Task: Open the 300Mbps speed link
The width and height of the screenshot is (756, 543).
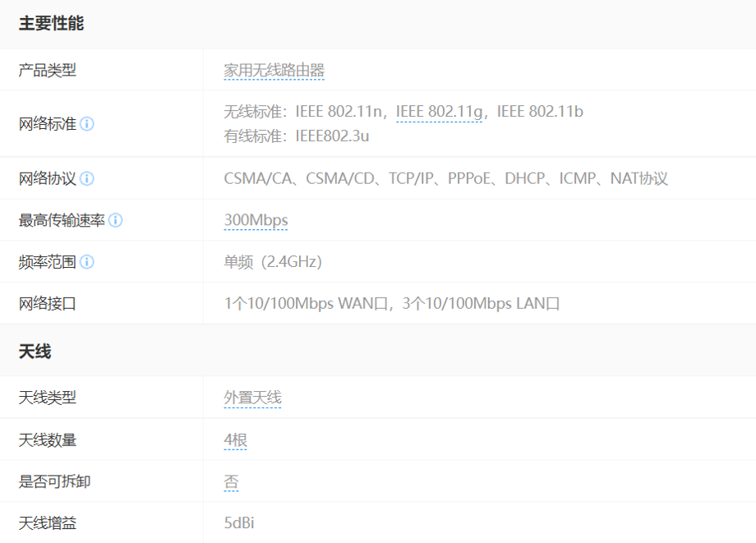Action: [256, 220]
